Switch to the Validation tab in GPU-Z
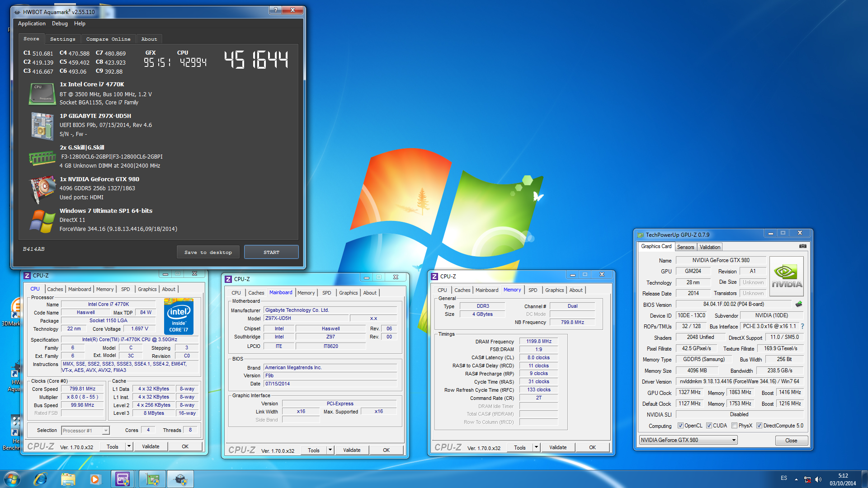 click(x=710, y=247)
